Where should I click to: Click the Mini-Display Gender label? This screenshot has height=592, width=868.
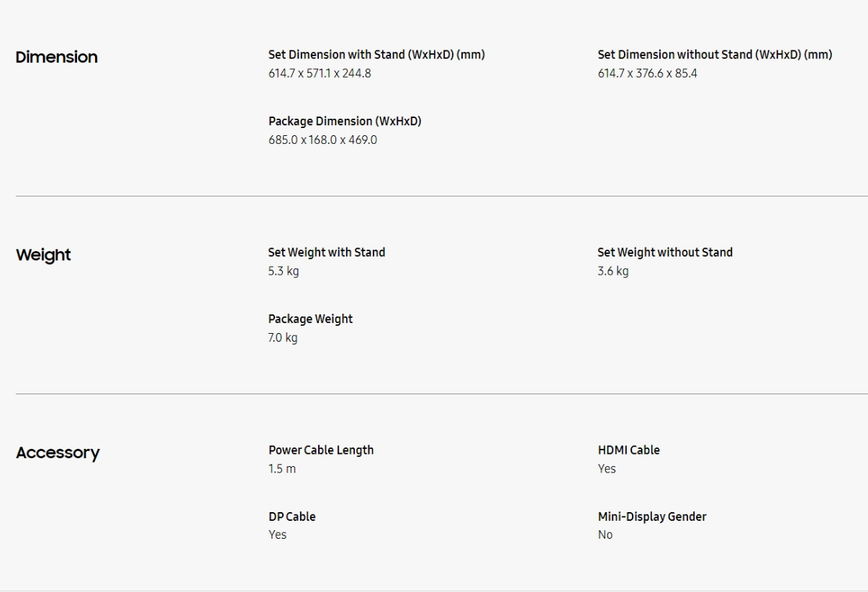point(651,516)
